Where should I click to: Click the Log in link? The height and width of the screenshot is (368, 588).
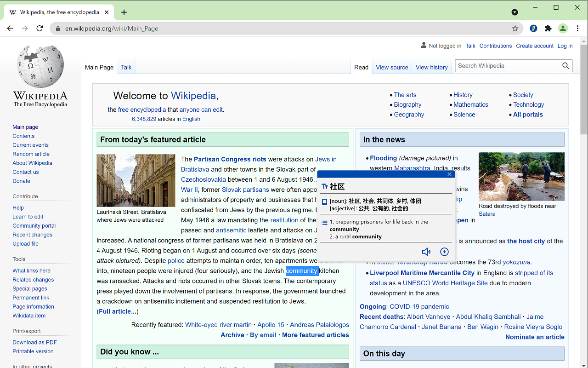pos(565,46)
